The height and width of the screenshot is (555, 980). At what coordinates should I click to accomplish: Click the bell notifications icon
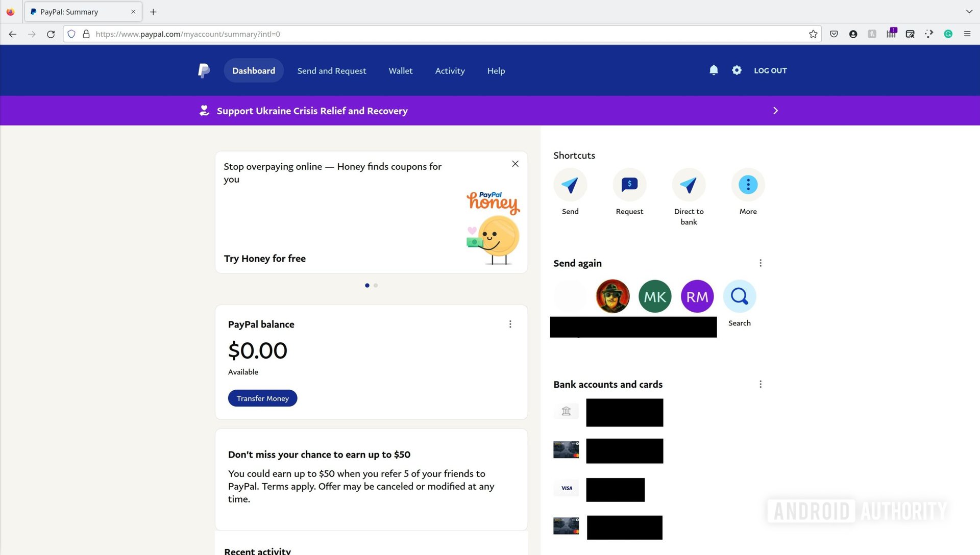[714, 70]
